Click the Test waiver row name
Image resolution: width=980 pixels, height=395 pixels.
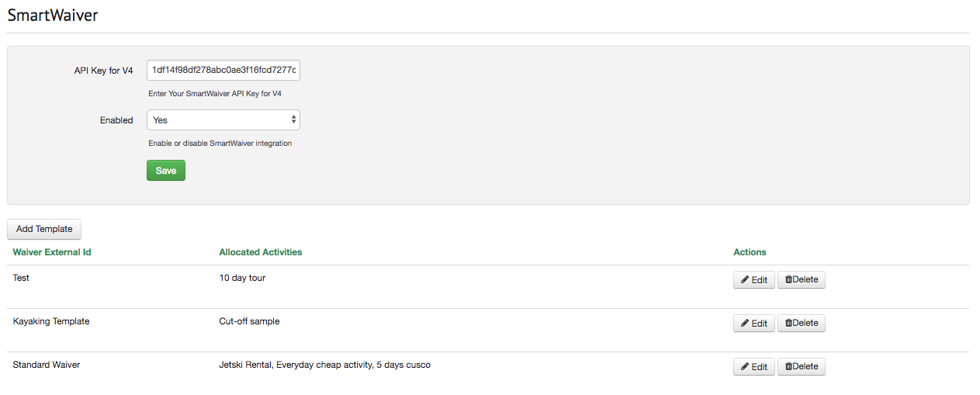click(21, 278)
